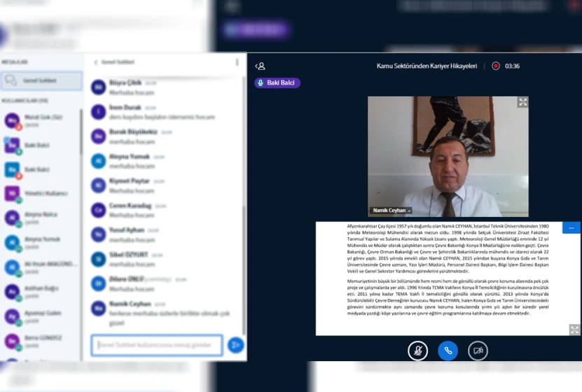Click the red recording indicator
This screenshot has width=582, height=392.
tap(496, 66)
